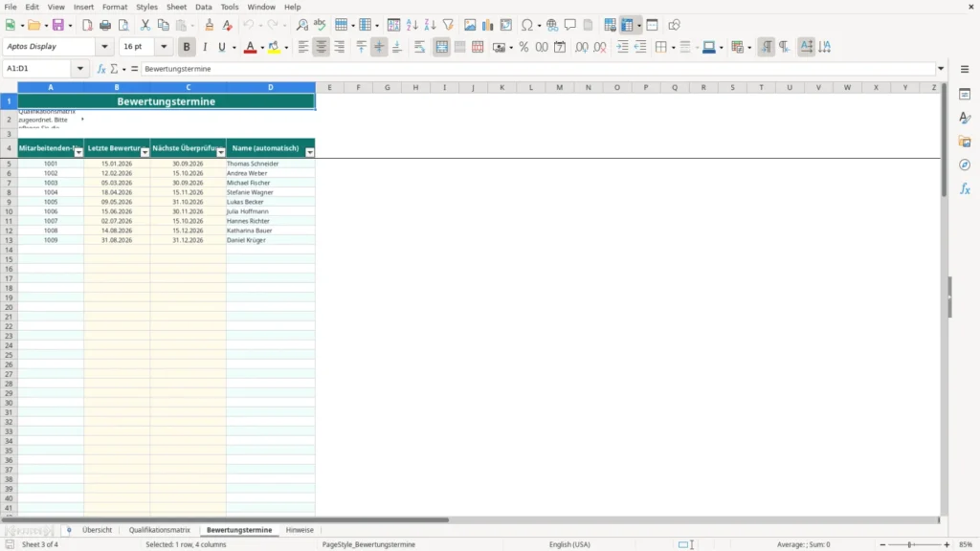Print the spreadsheet via Print icon
Viewport: 980px width, 551px height.
coord(105,25)
